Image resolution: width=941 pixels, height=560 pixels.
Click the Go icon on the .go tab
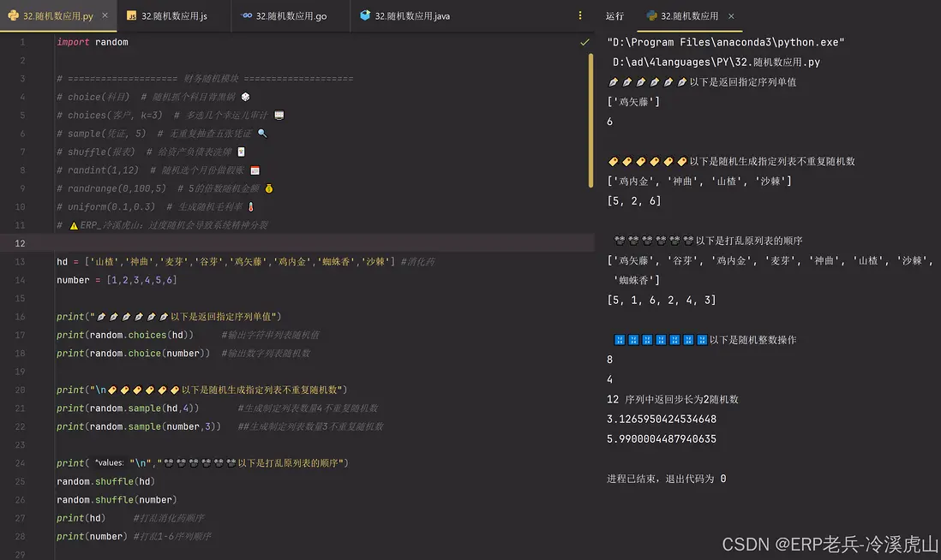pos(247,16)
